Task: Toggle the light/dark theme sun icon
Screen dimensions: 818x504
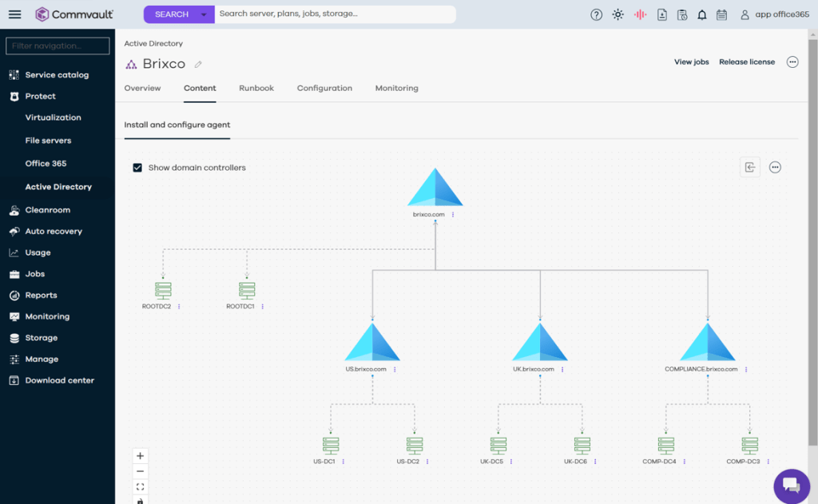Action: pyautogui.click(x=617, y=14)
